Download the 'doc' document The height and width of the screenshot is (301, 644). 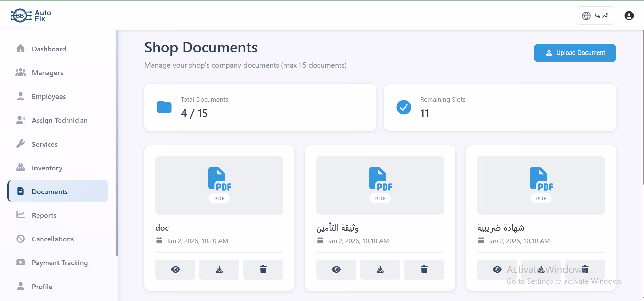[x=219, y=270]
